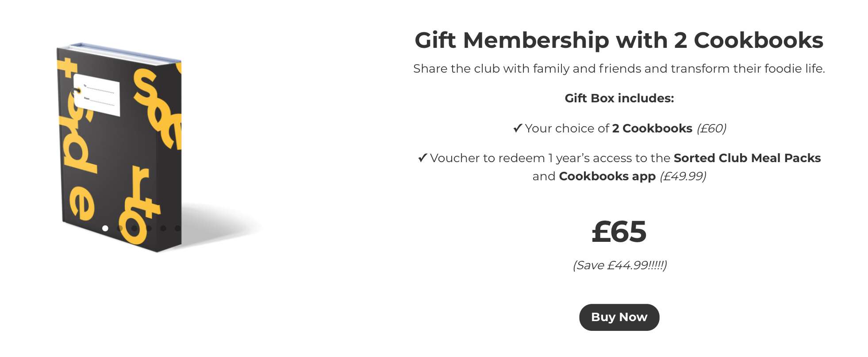Switch to the fifth carousel dot

[x=163, y=228]
